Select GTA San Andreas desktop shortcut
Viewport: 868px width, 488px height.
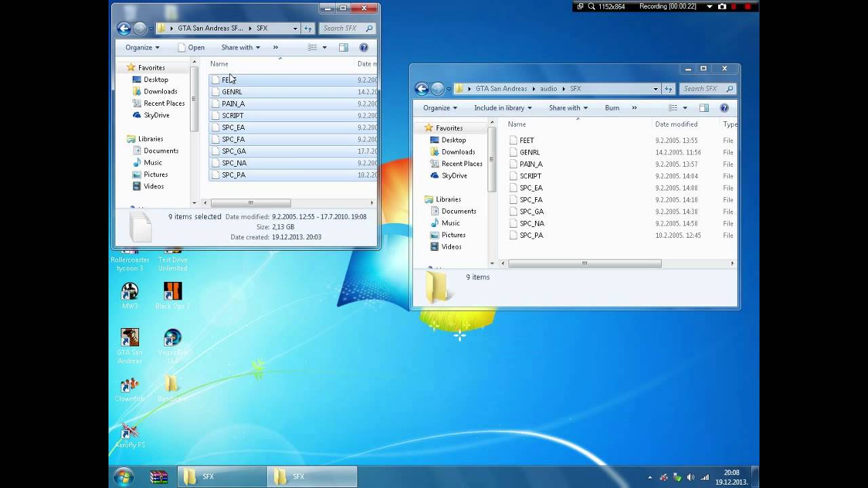[130, 346]
